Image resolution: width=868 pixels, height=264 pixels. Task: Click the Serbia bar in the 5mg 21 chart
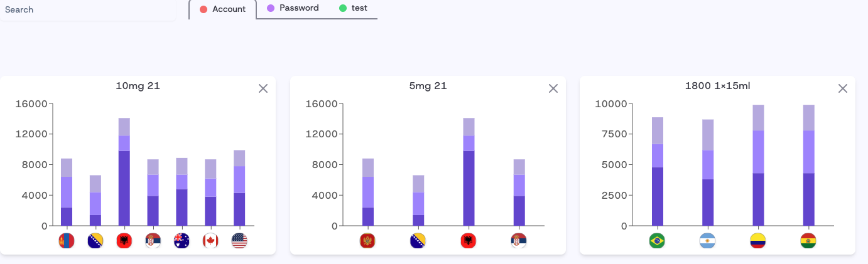coord(519,193)
